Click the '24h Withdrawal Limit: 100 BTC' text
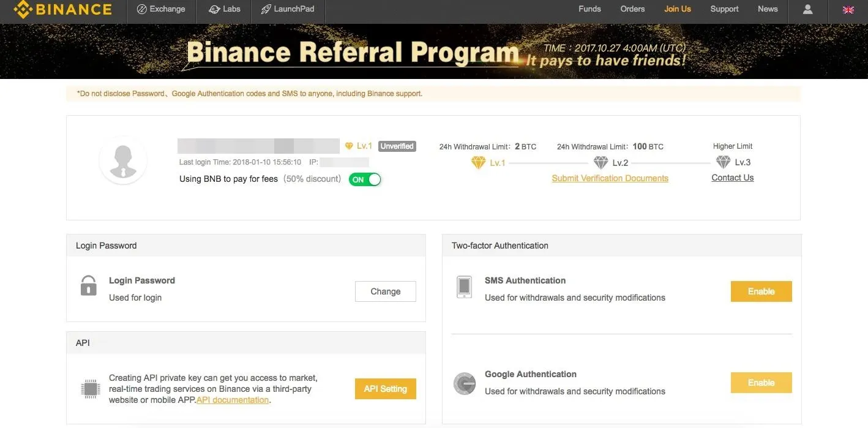 pyautogui.click(x=610, y=147)
